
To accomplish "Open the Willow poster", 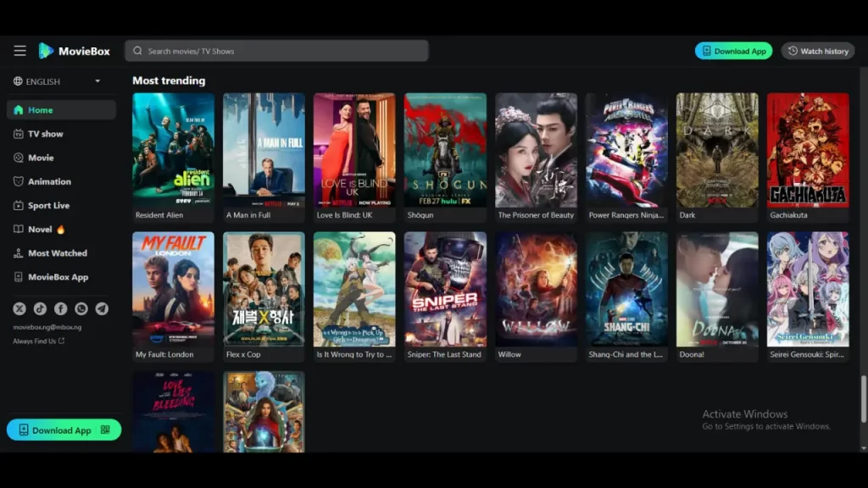I will 536,290.
